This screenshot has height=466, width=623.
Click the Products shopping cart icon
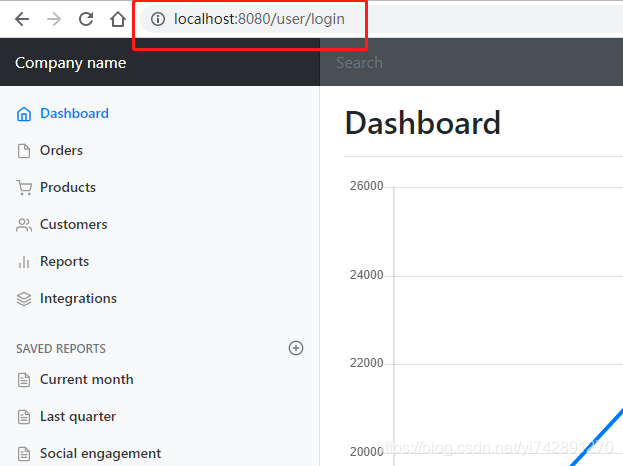(x=24, y=188)
